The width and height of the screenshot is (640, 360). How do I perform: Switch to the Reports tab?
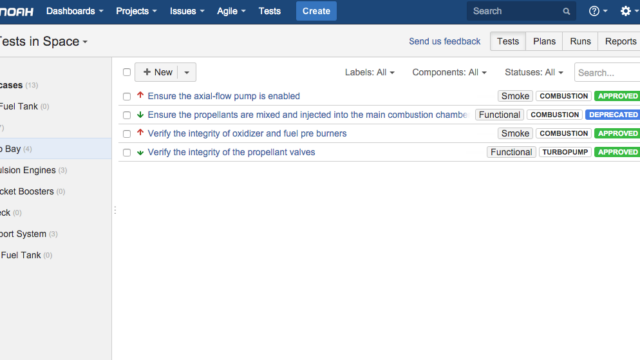coord(619,41)
